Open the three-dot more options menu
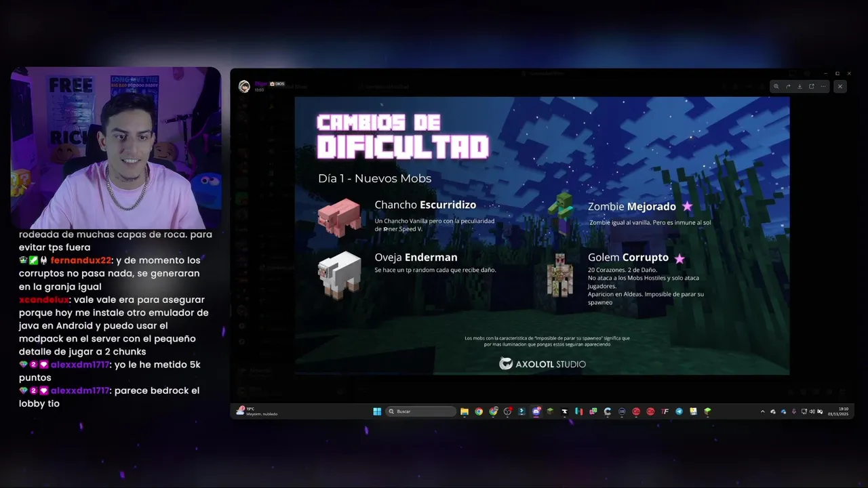Image resolution: width=868 pixels, height=488 pixels. point(823,86)
